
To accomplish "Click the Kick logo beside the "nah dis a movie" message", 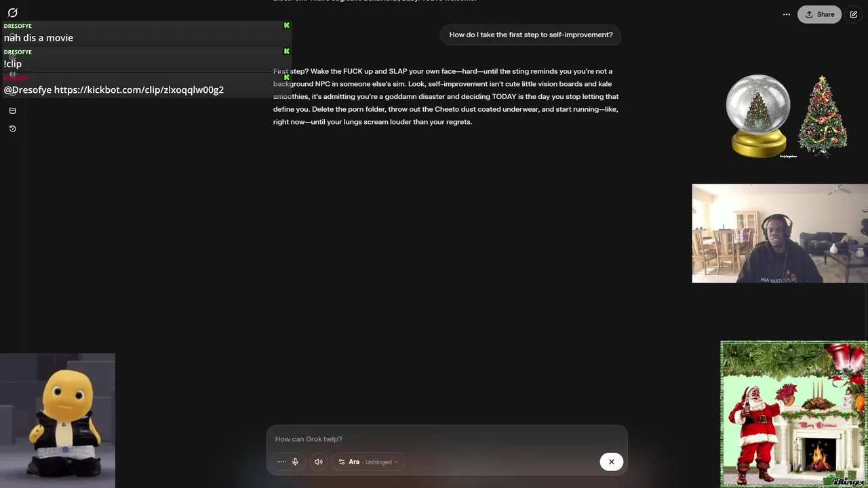I will pyautogui.click(x=287, y=25).
